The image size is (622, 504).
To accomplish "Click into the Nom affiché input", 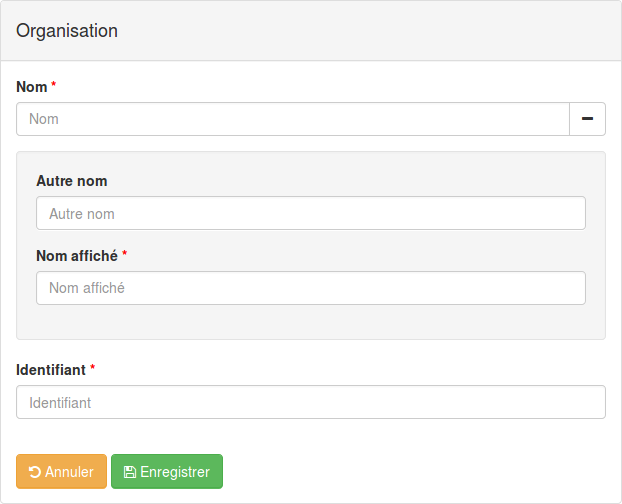I will coord(311,288).
